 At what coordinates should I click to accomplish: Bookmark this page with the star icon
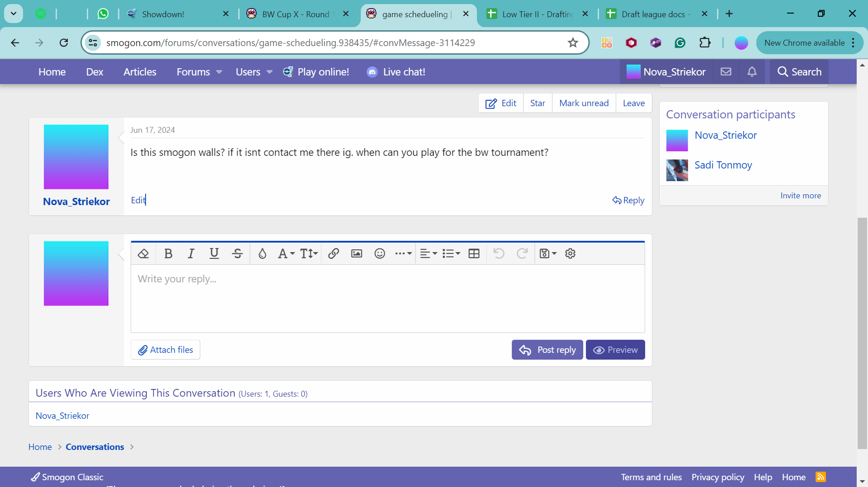pos(573,43)
